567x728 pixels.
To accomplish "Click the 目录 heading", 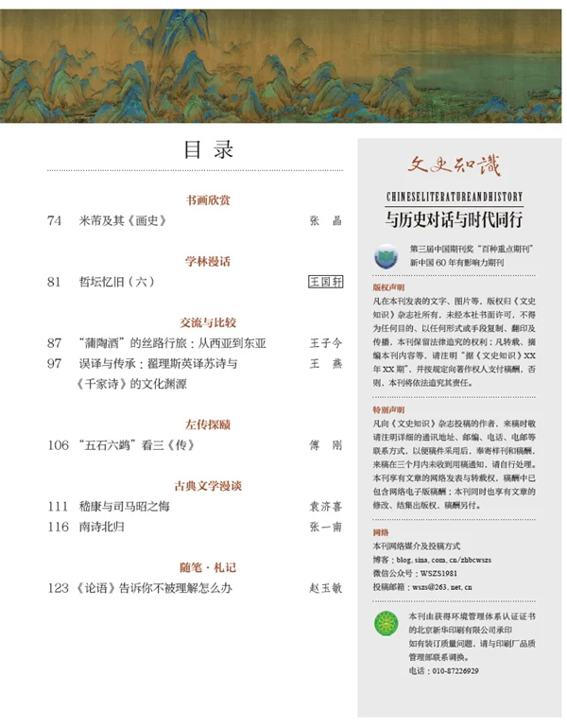I will tap(208, 149).
